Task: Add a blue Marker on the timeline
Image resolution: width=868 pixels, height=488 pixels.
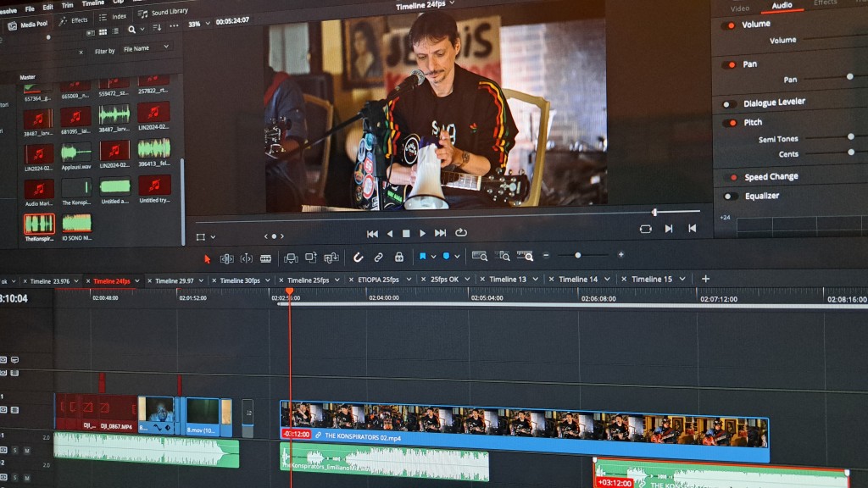Action: click(446, 256)
